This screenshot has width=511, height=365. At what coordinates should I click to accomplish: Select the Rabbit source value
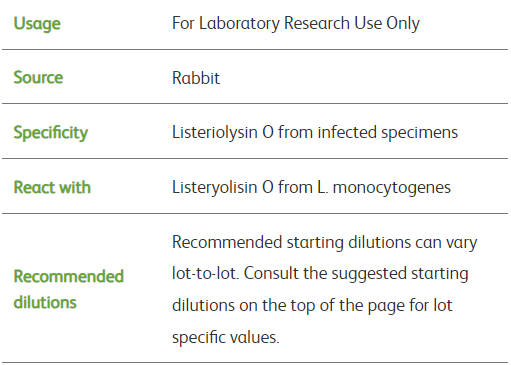pos(196,78)
